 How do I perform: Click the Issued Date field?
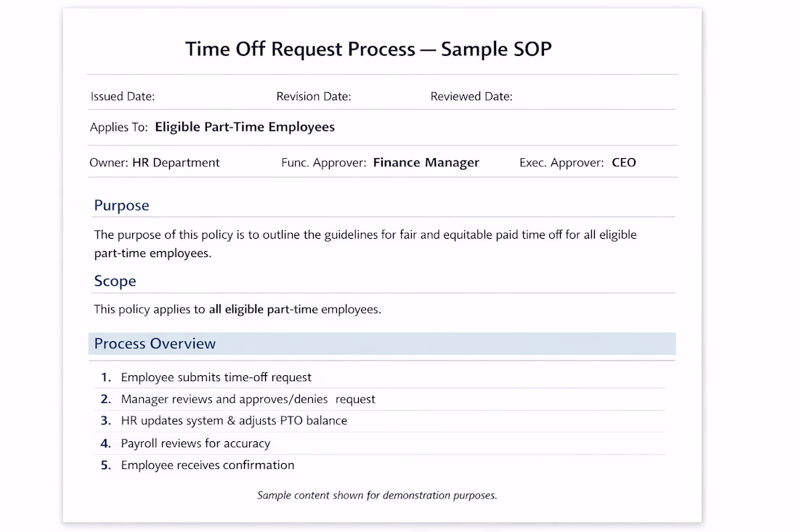coord(123,97)
